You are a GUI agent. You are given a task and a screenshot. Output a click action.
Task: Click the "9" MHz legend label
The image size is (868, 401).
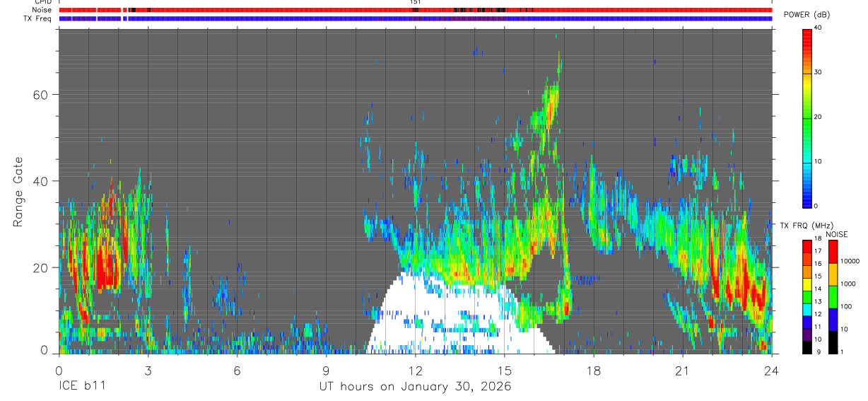817,351
